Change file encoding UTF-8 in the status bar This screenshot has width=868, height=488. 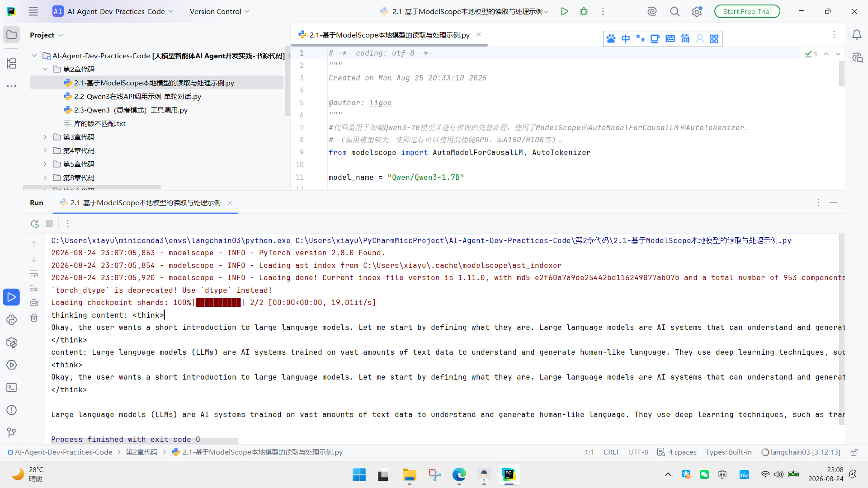pyautogui.click(x=638, y=452)
